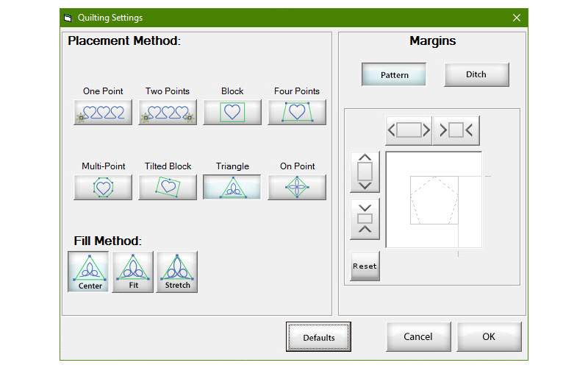This screenshot has height=368, width=588.
Task: Choose the Multi-Point placement icon
Action: click(103, 187)
